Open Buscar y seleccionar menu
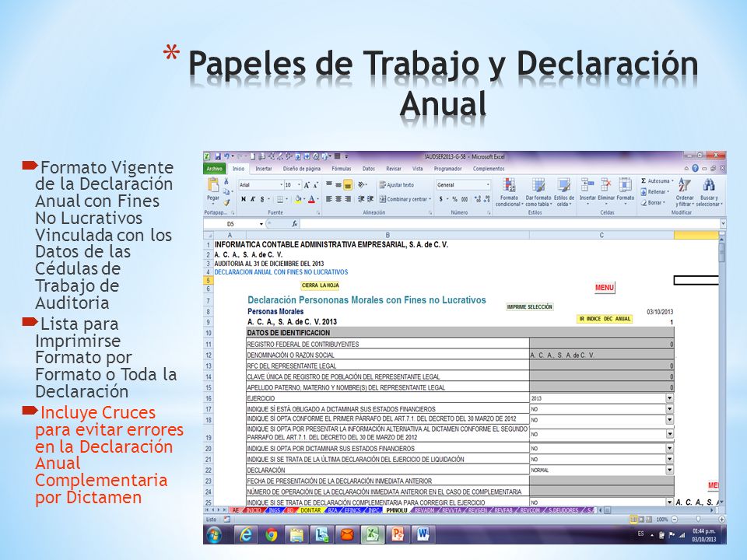 click(709, 192)
